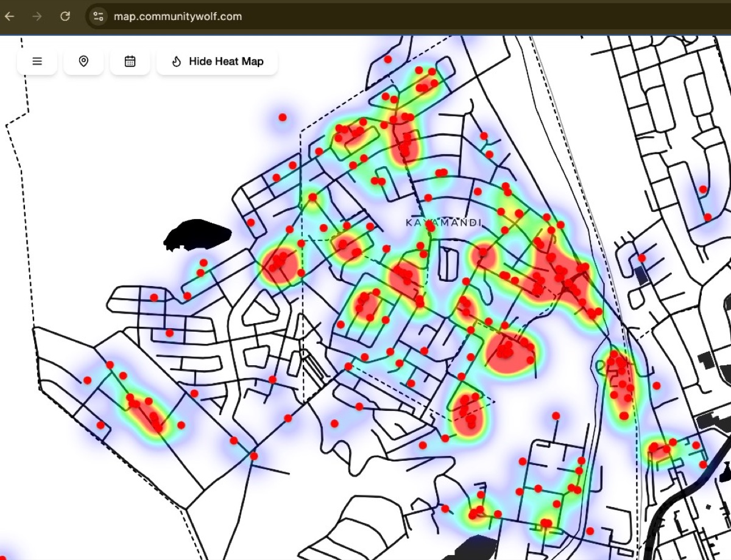Click the browser forward arrow
The width and height of the screenshot is (731, 560).
(37, 16)
